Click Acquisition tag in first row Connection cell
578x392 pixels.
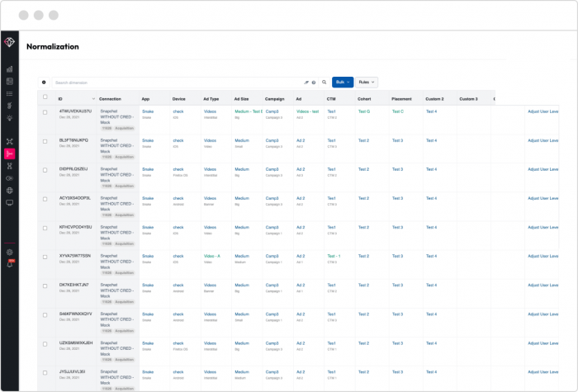[124, 128]
